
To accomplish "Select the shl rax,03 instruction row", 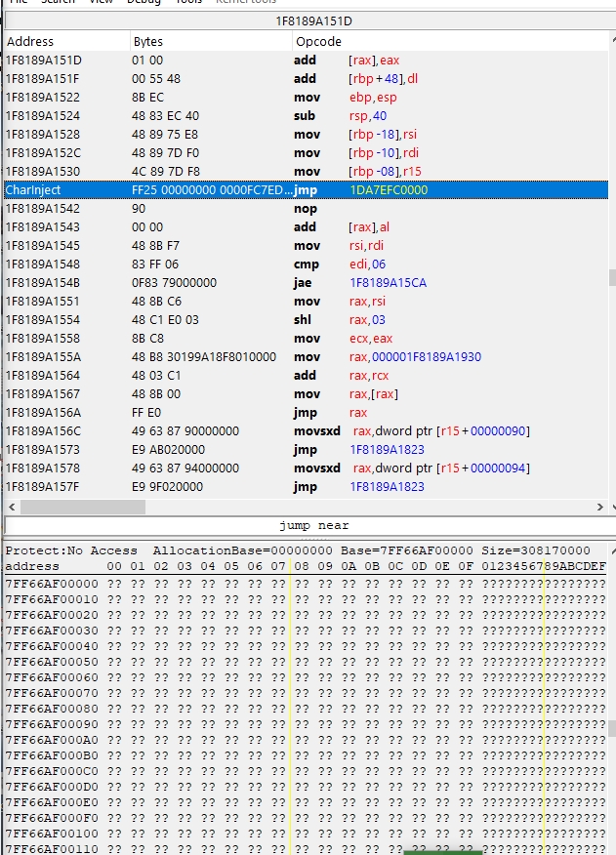I will pyautogui.click(x=305, y=320).
